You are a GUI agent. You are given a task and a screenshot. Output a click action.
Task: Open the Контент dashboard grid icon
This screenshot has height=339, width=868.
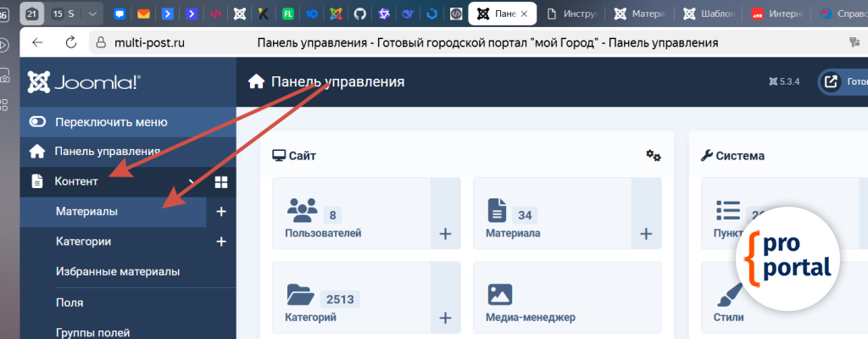click(x=221, y=182)
